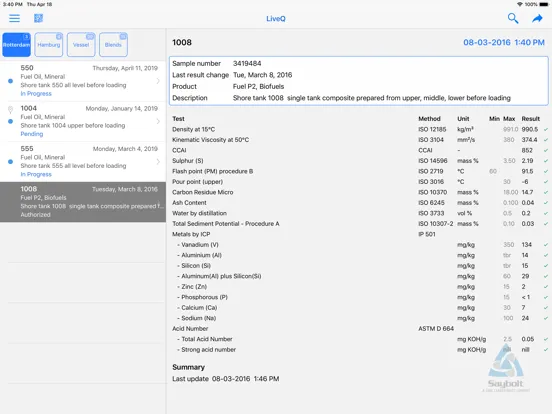
Task: Open the search magnifier
Action: point(513,18)
